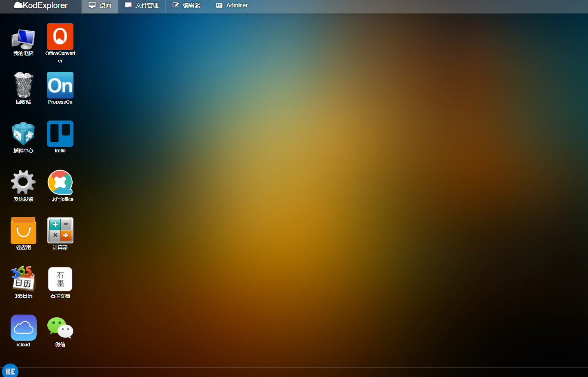Click the KE start menu button

tap(10, 371)
